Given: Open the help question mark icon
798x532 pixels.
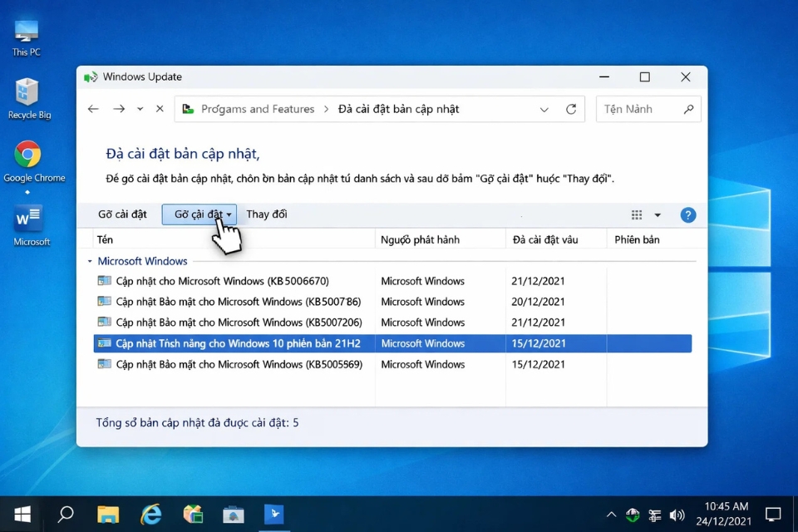Looking at the screenshot, I should coord(687,214).
